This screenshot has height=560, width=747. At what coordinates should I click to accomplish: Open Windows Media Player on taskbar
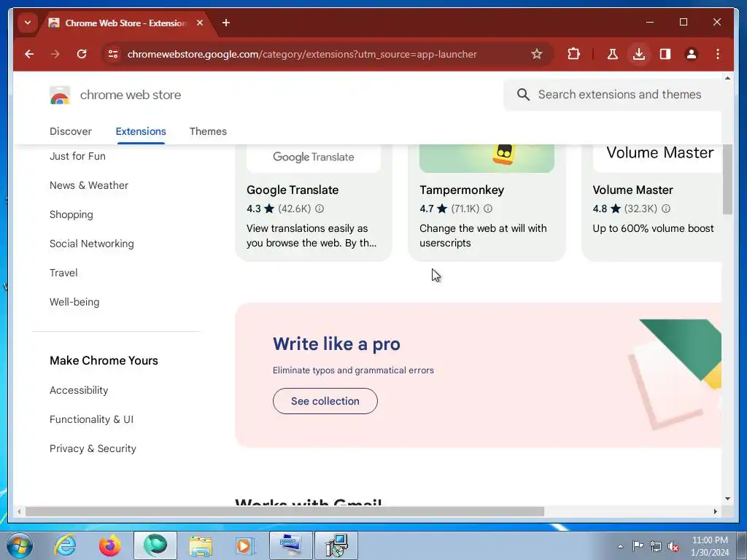245,545
